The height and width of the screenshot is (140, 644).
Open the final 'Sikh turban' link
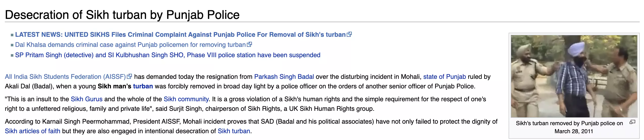point(234,131)
